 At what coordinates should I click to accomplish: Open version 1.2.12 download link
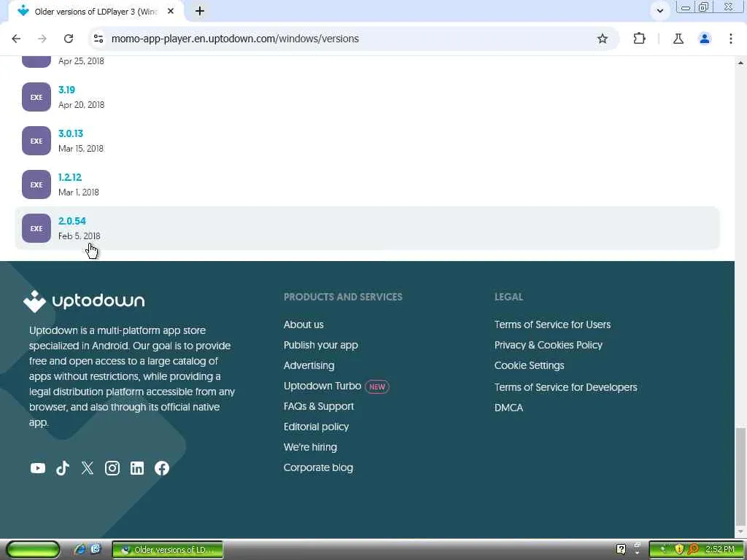pos(70,177)
